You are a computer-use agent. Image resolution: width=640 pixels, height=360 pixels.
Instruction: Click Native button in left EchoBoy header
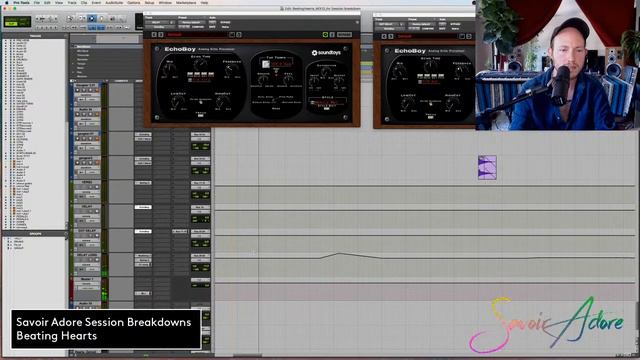225,27
